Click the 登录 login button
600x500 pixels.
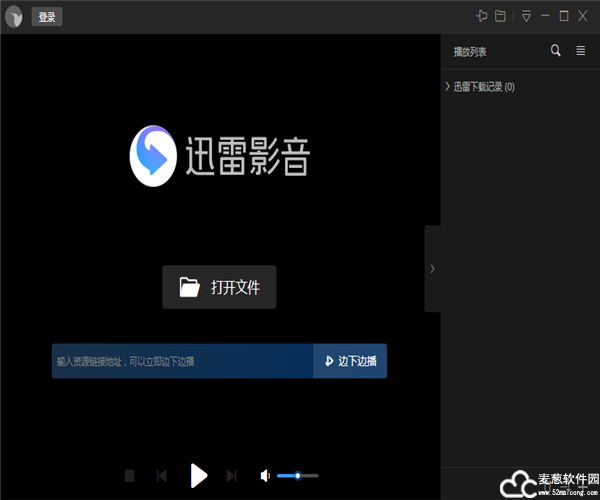[47, 17]
